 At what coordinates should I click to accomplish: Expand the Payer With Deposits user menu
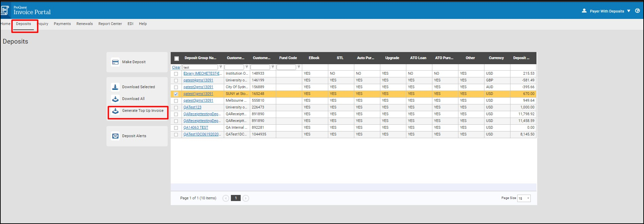coord(610,11)
